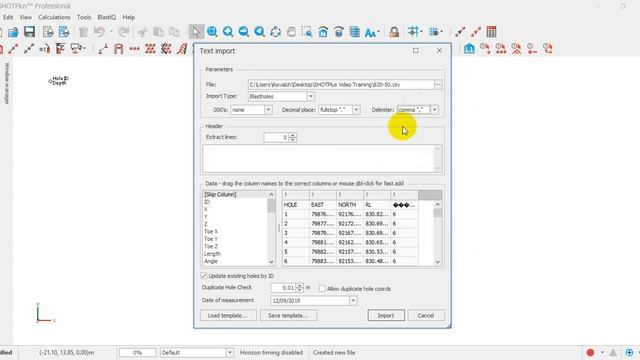Increase the Extract lines spinner value
Screen dimensions: 640x360
293,135
